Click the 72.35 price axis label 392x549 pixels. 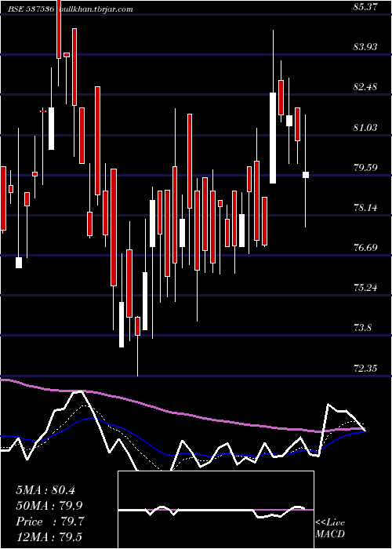click(x=365, y=369)
